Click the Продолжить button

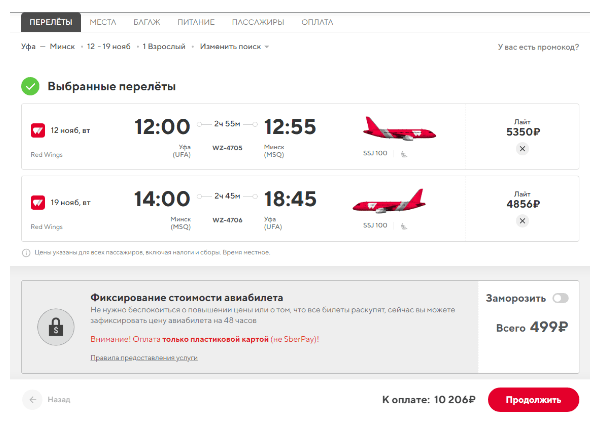point(533,400)
